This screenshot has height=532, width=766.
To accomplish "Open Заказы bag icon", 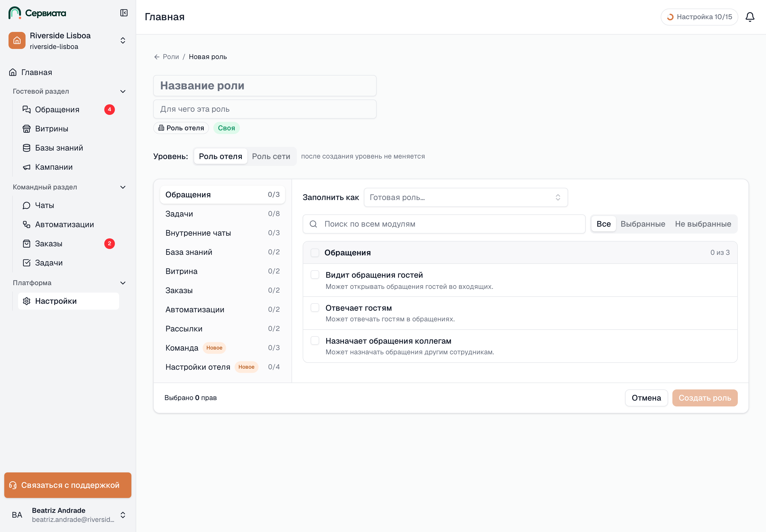I will tap(27, 244).
